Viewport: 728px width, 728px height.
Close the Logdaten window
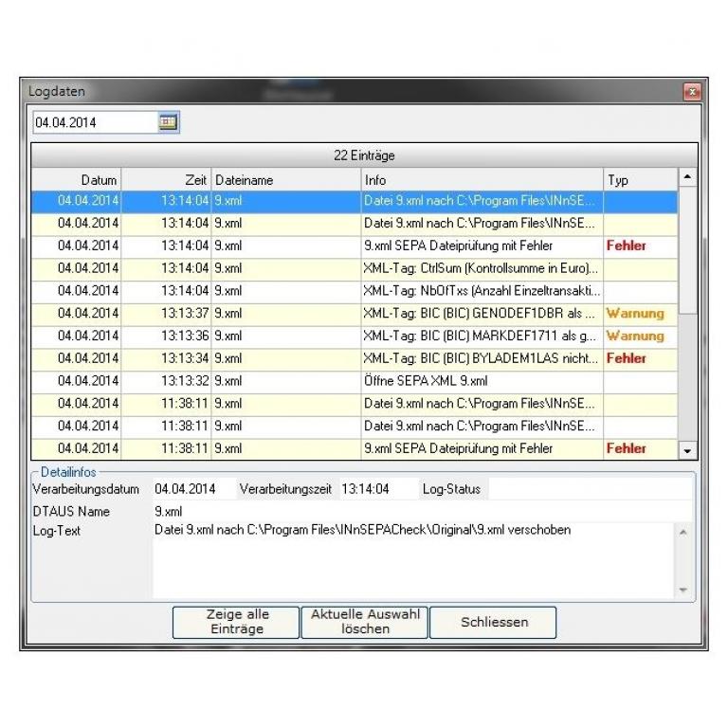point(691,92)
